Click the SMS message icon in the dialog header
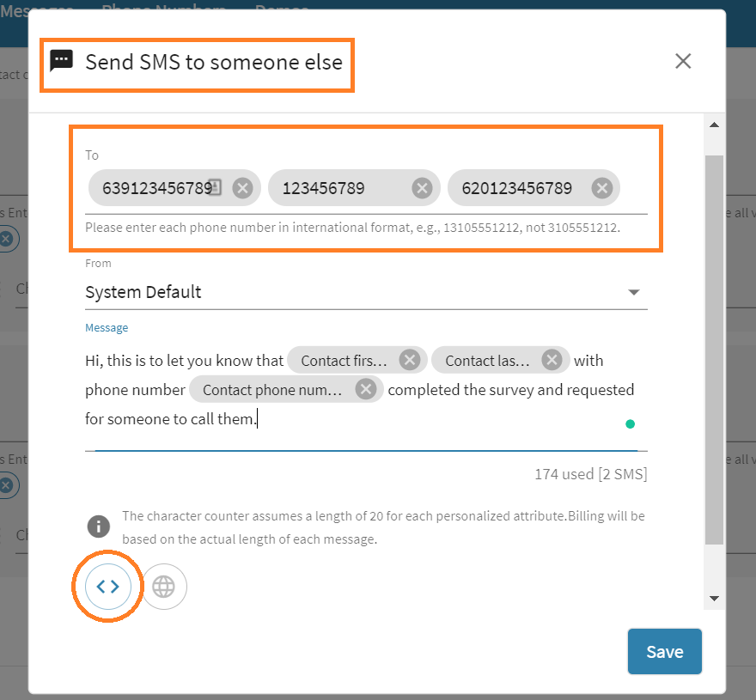Image resolution: width=756 pixels, height=700 pixels. tap(61, 61)
